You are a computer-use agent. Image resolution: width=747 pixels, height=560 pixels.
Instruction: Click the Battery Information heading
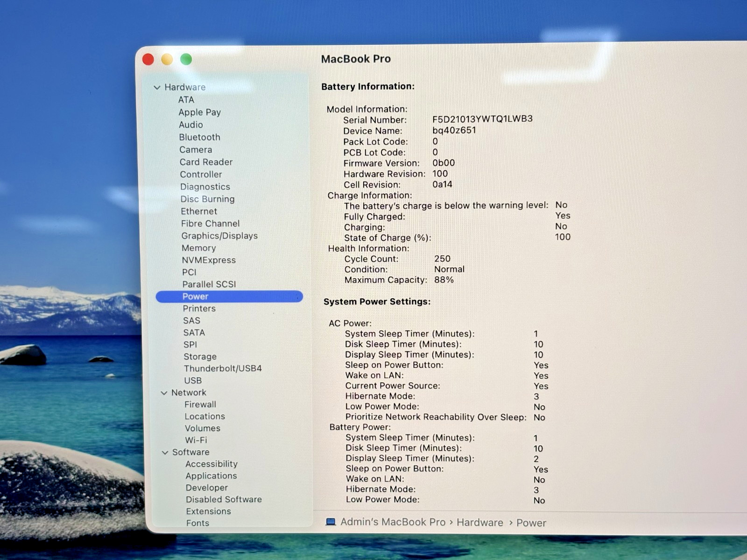[368, 86]
